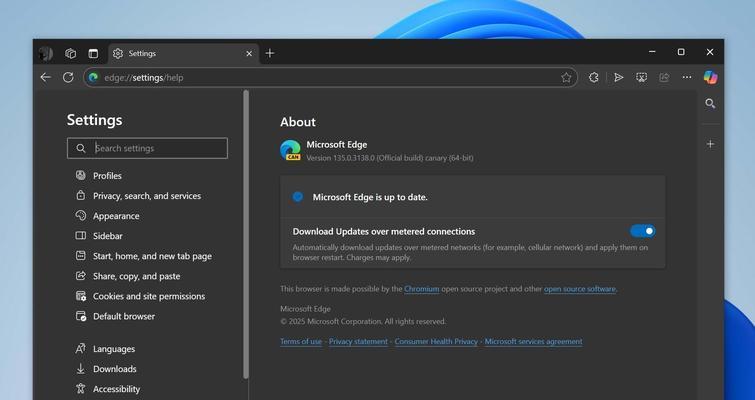
Task: Open Start, home, and new tab page
Action: (x=143, y=256)
